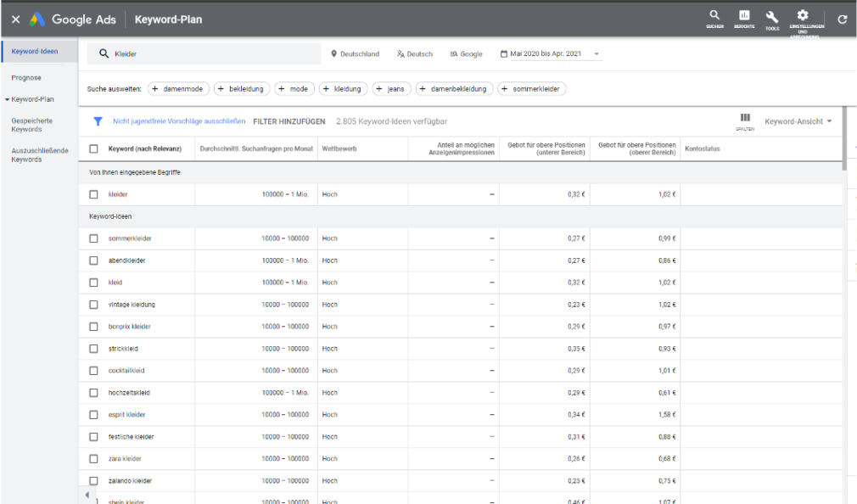857x504 pixels.
Task: Click the Kleider keyword search field
Action: point(204,53)
